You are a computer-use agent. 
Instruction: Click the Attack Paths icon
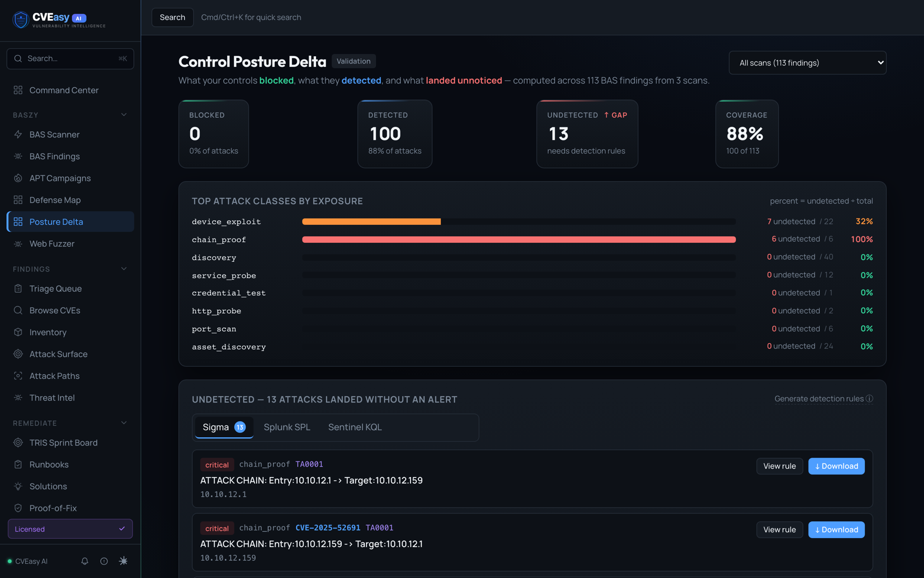point(18,376)
